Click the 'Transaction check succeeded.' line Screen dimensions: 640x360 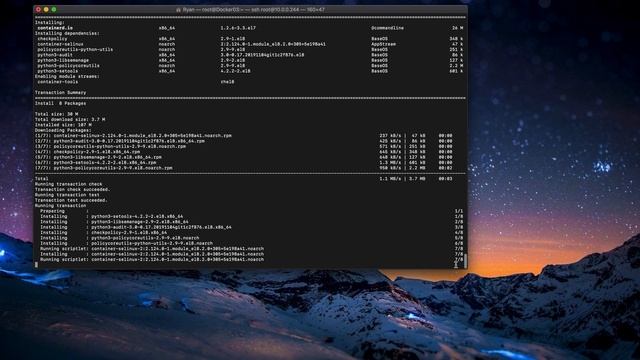(x=73, y=189)
